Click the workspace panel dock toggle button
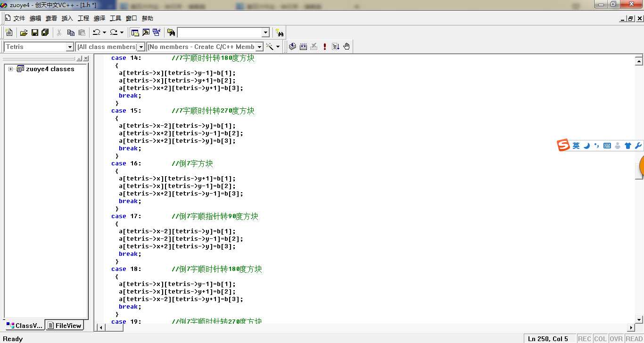Screen dimensions: 644x343 [x=79, y=58]
